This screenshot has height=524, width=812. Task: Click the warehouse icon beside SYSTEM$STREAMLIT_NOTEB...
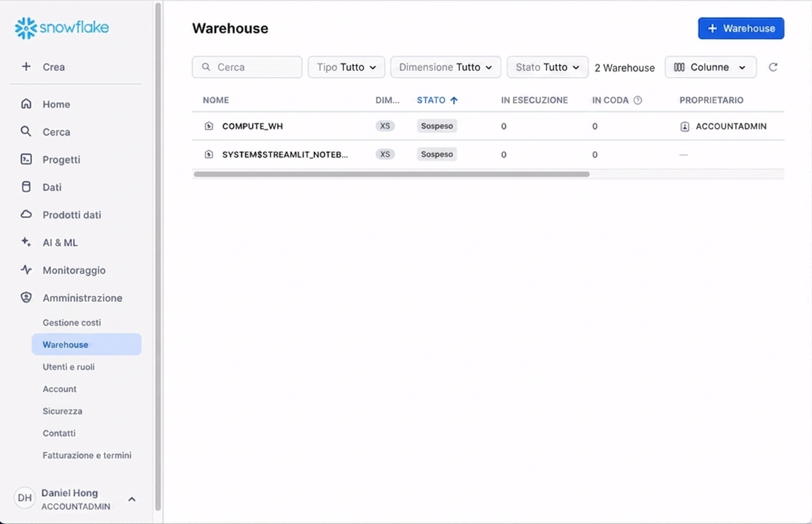[209, 154]
